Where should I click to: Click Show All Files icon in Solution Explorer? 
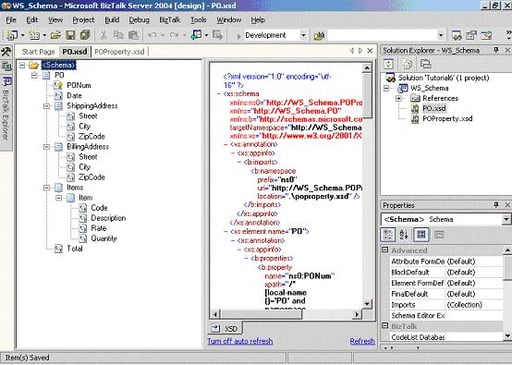(407, 64)
